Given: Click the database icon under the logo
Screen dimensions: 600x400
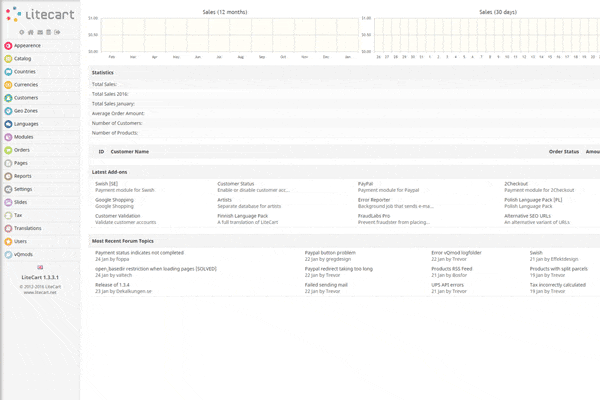Looking at the screenshot, I should (x=49, y=32).
